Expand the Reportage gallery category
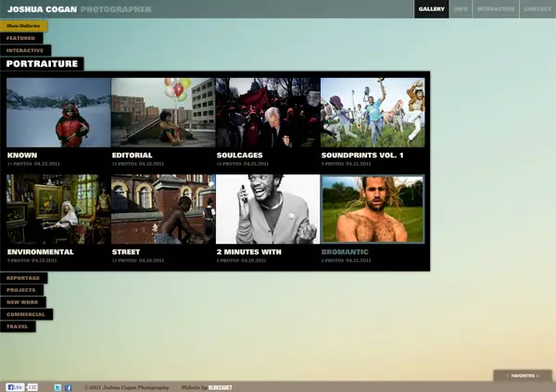This screenshot has height=392, width=556. click(x=23, y=278)
